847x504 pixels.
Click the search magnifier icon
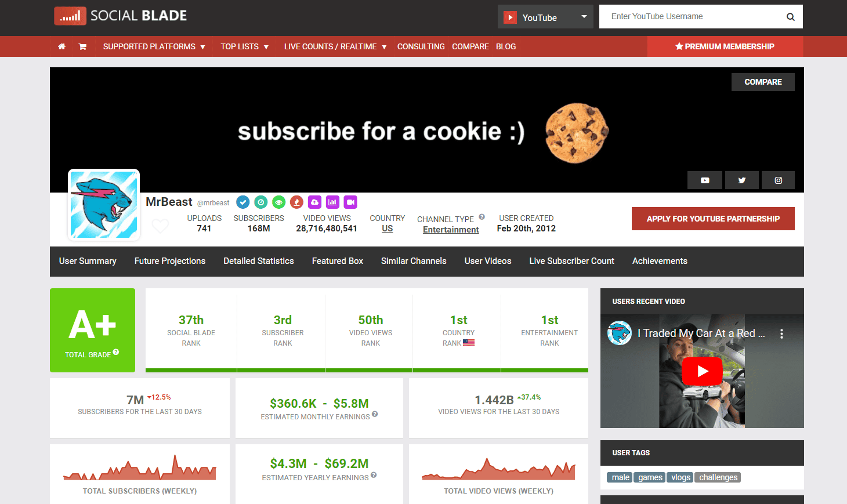(x=790, y=17)
